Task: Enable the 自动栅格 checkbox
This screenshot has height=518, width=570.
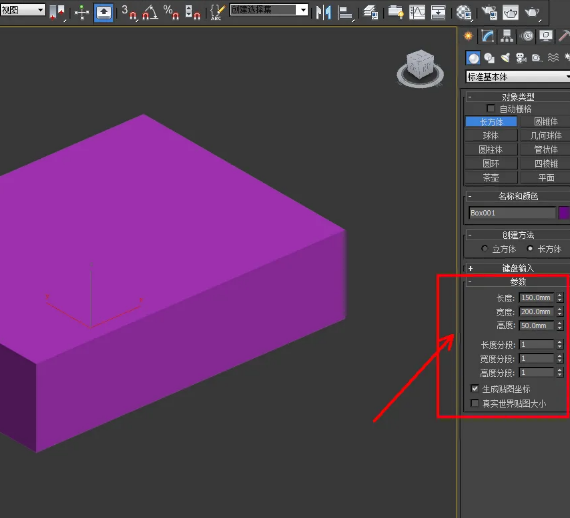Action: tap(490, 108)
